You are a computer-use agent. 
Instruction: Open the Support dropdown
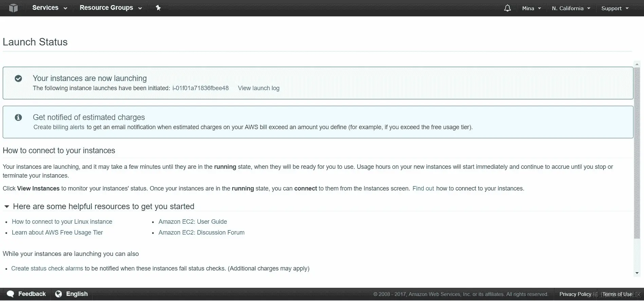tap(615, 8)
